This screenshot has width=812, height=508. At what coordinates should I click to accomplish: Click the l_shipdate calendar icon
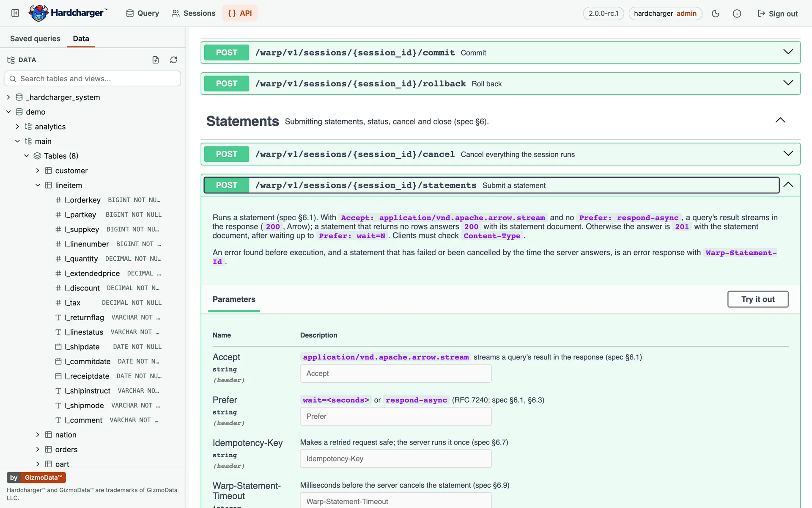(x=58, y=347)
